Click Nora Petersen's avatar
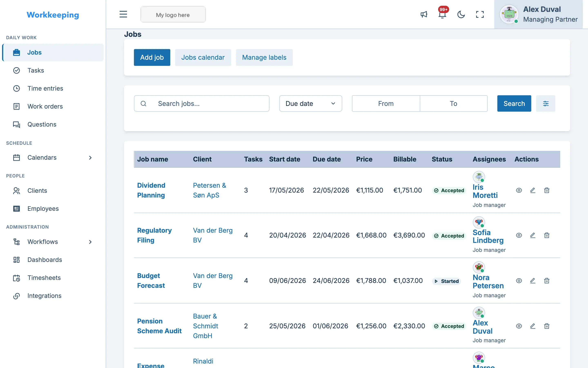 tap(479, 267)
